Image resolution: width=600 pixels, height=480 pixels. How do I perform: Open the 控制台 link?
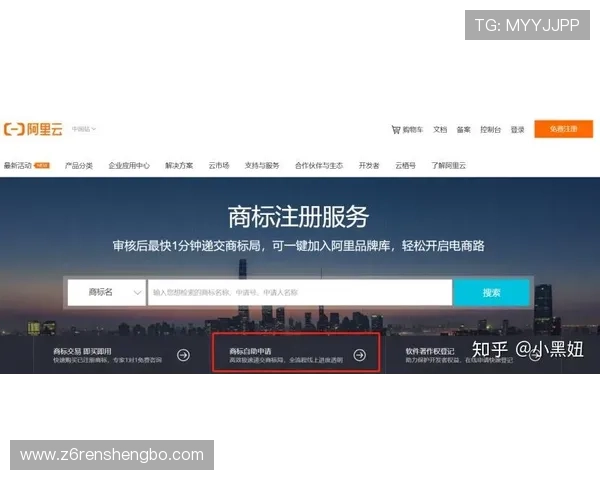[491, 130]
